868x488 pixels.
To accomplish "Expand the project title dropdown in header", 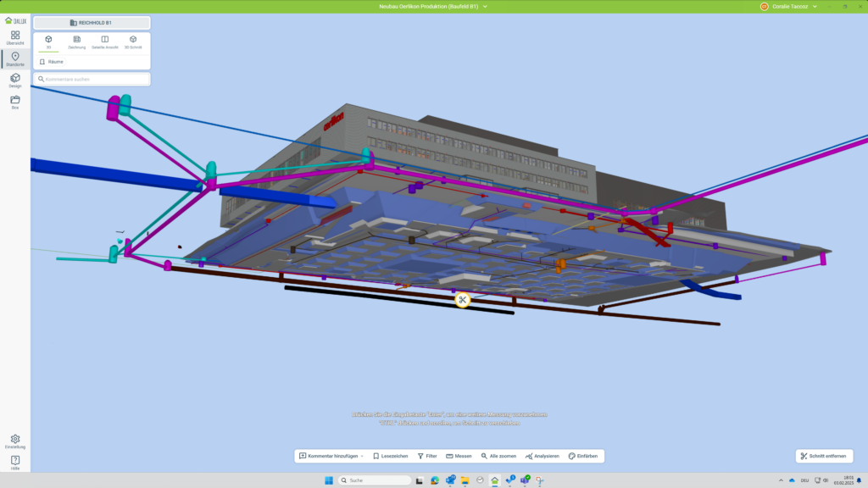I will [x=485, y=6].
